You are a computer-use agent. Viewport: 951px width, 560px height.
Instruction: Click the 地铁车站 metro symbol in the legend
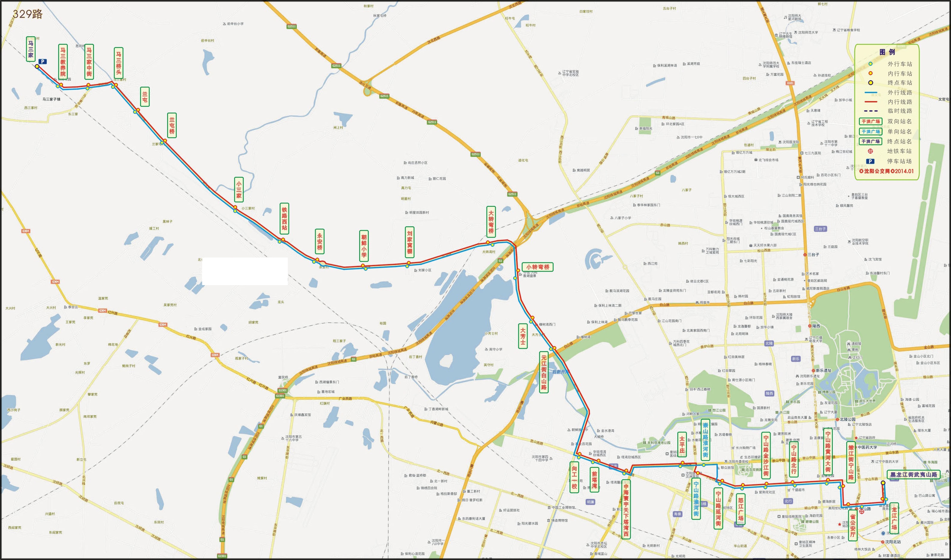[x=870, y=151]
